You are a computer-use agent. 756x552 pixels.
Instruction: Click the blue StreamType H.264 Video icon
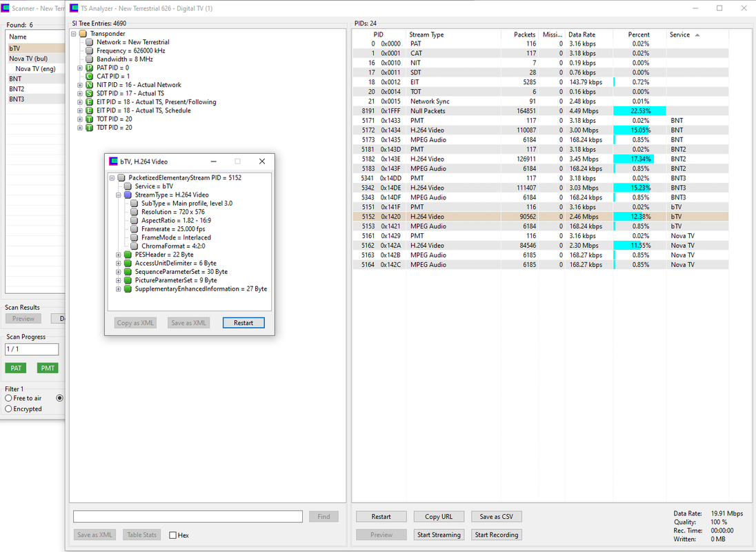pyautogui.click(x=128, y=195)
